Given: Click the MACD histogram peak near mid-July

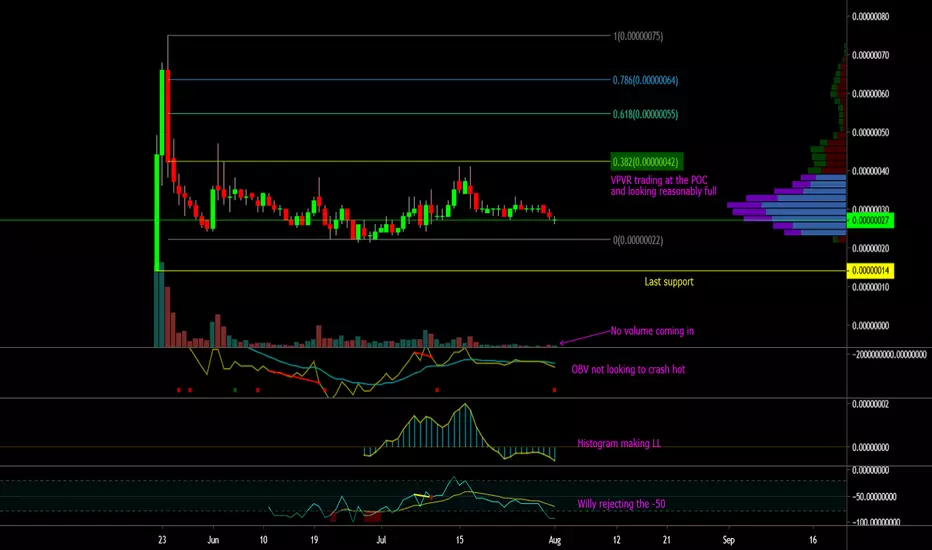Looking at the screenshot, I should coord(466,425).
